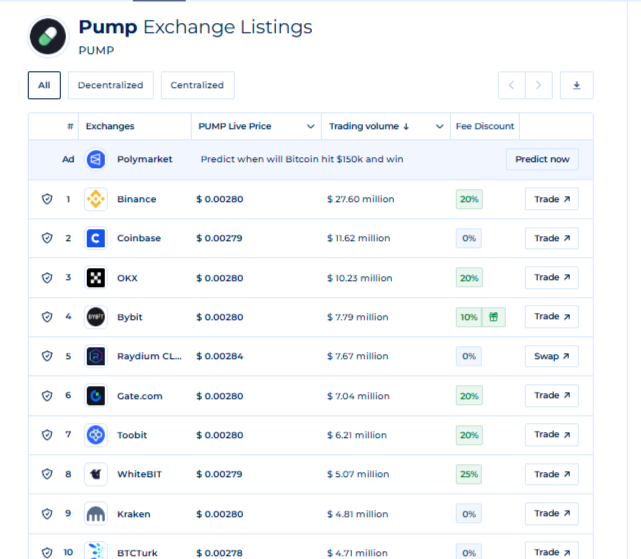Click the gift icon in Bybit row
This screenshot has width=641, height=559.
tap(494, 317)
